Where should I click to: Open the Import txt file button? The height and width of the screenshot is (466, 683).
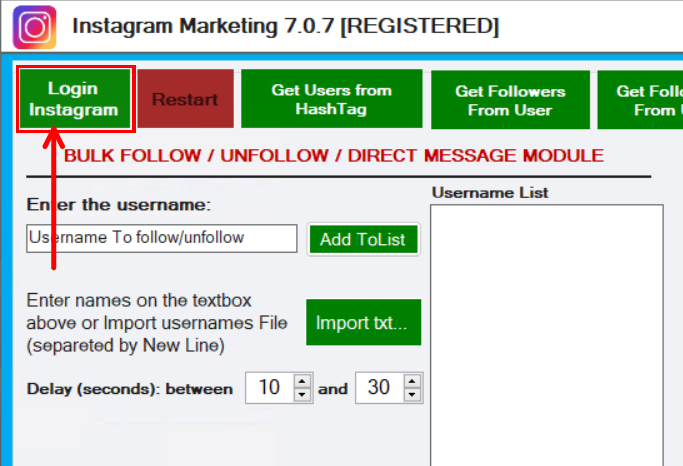click(x=363, y=323)
